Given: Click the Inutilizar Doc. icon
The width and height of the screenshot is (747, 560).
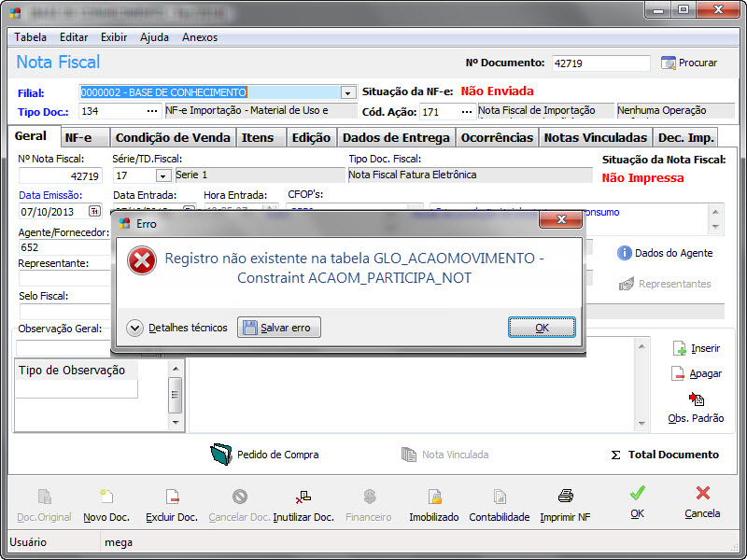Looking at the screenshot, I should [x=303, y=497].
